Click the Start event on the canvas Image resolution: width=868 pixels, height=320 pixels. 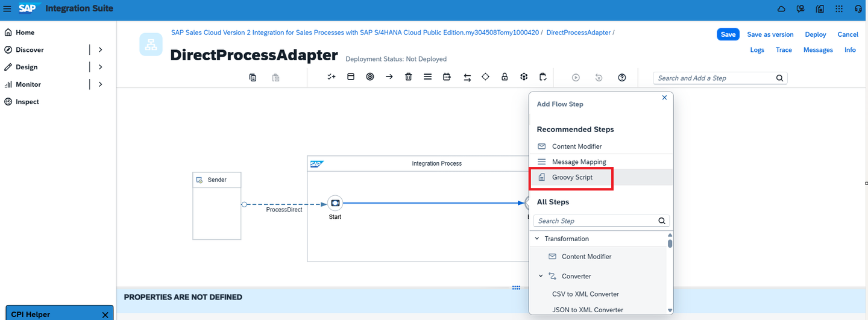click(335, 203)
